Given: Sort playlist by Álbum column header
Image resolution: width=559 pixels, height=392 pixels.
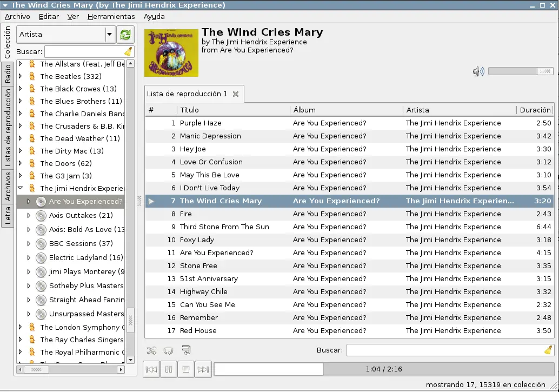Looking at the screenshot, I should pos(347,110).
